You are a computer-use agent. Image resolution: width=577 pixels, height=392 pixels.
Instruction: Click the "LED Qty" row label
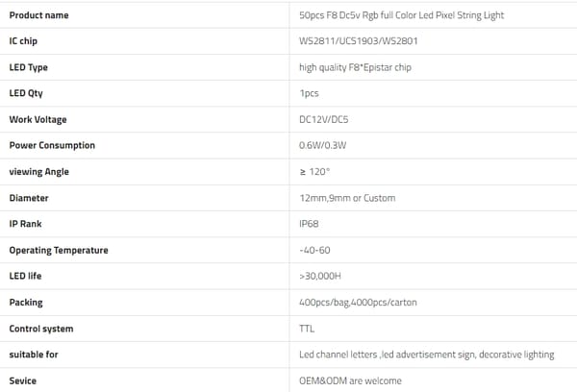coord(26,93)
